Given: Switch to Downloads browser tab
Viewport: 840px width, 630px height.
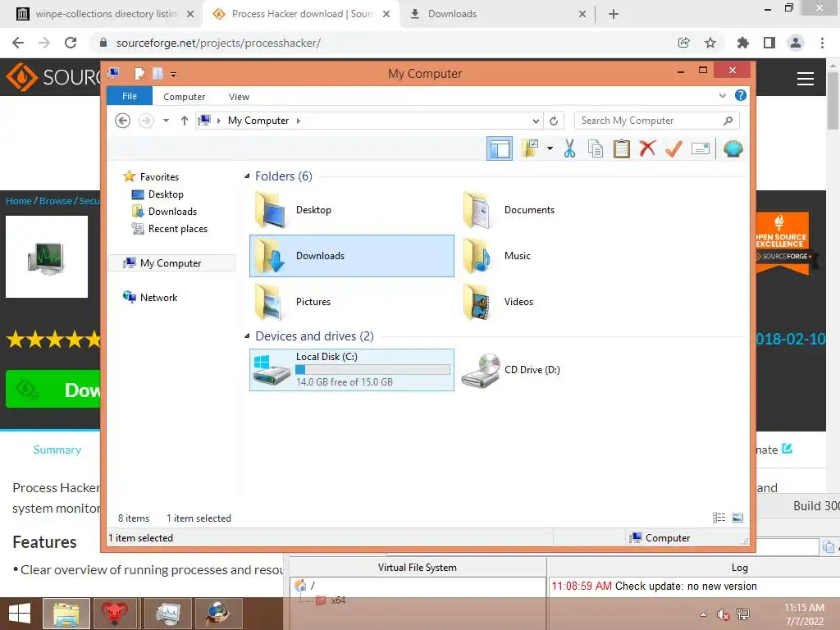Looking at the screenshot, I should point(496,14).
